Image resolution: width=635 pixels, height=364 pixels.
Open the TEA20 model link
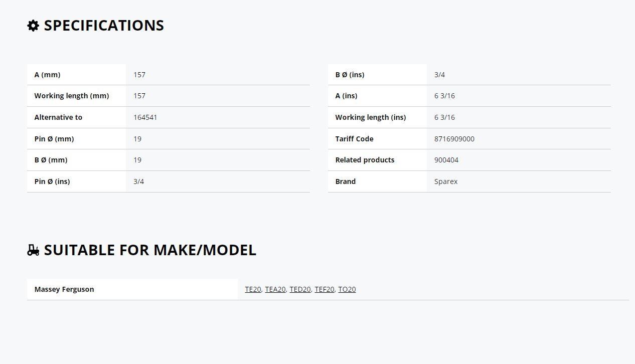(x=275, y=289)
